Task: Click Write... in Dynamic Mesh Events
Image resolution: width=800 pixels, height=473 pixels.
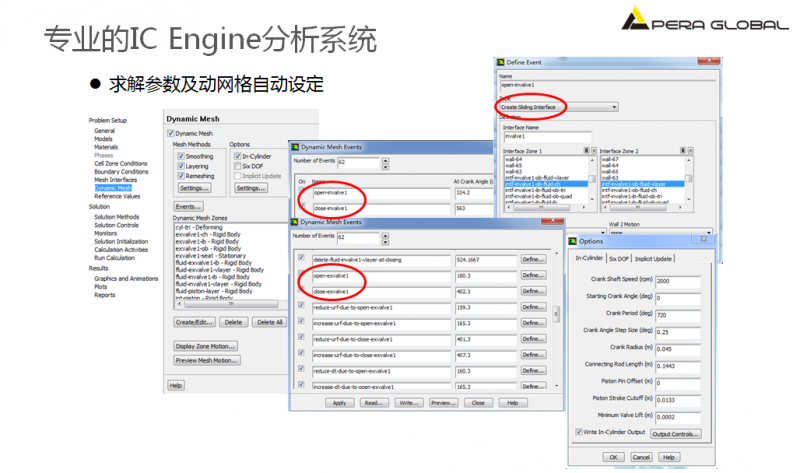Action: click(409, 403)
